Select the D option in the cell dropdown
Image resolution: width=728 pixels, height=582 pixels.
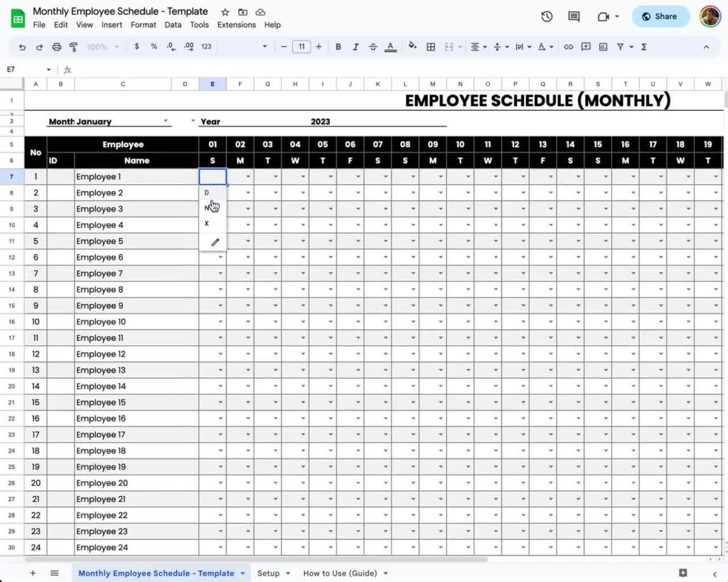(x=207, y=192)
